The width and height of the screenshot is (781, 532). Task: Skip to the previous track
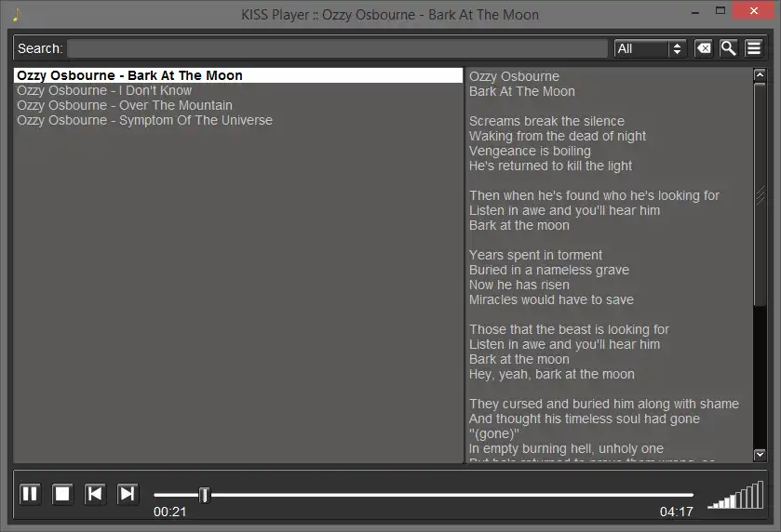click(95, 494)
